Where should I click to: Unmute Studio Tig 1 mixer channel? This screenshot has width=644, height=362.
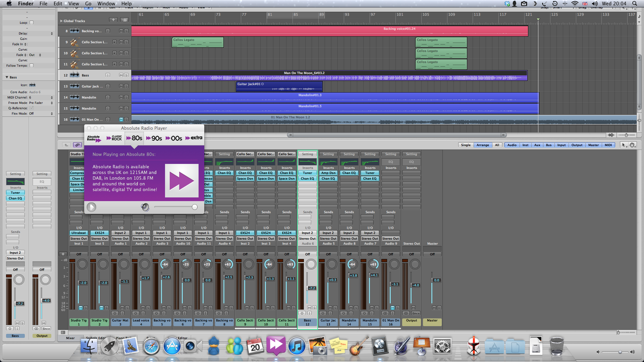tap(80, 308)
